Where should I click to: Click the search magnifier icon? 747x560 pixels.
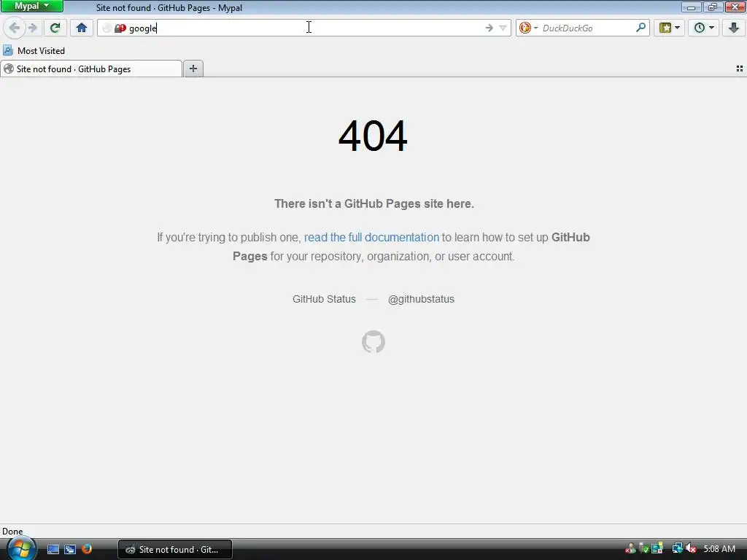[x=640, y=28]
